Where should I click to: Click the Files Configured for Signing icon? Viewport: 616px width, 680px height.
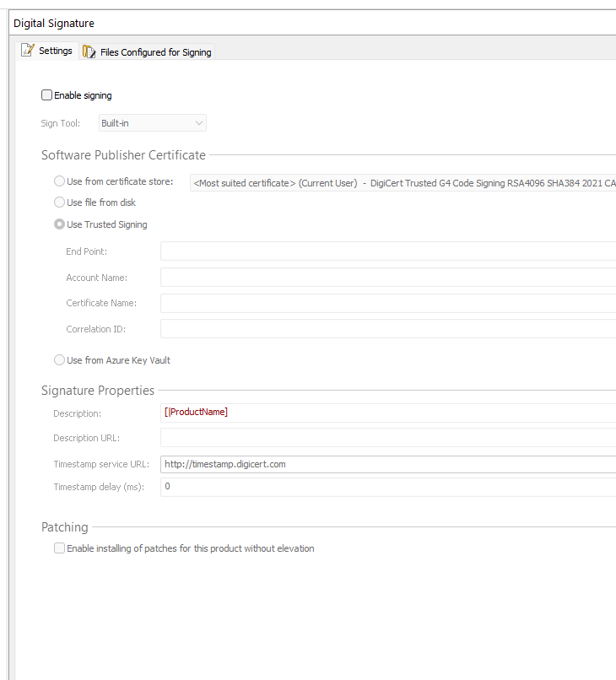[89, 52]
